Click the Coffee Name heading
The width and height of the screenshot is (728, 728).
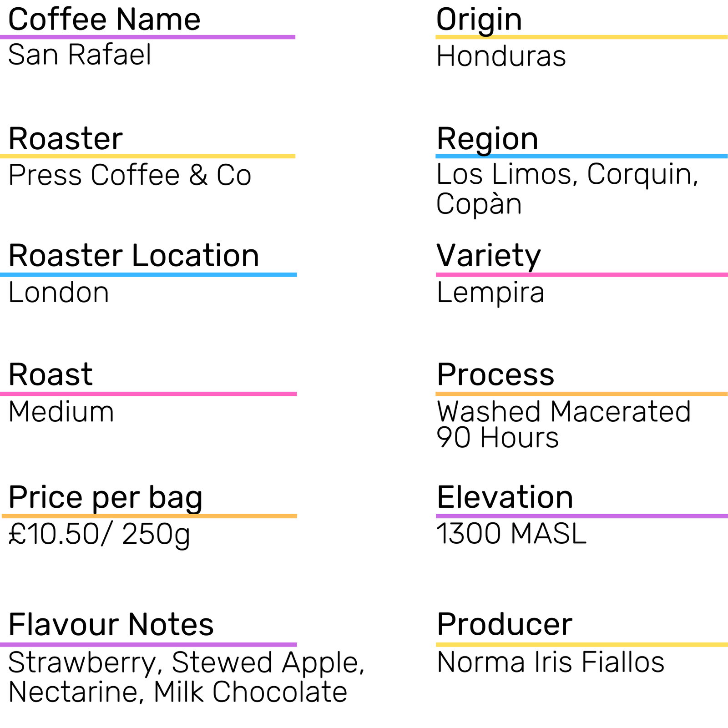pyautogui.click(x=104, y=20)
